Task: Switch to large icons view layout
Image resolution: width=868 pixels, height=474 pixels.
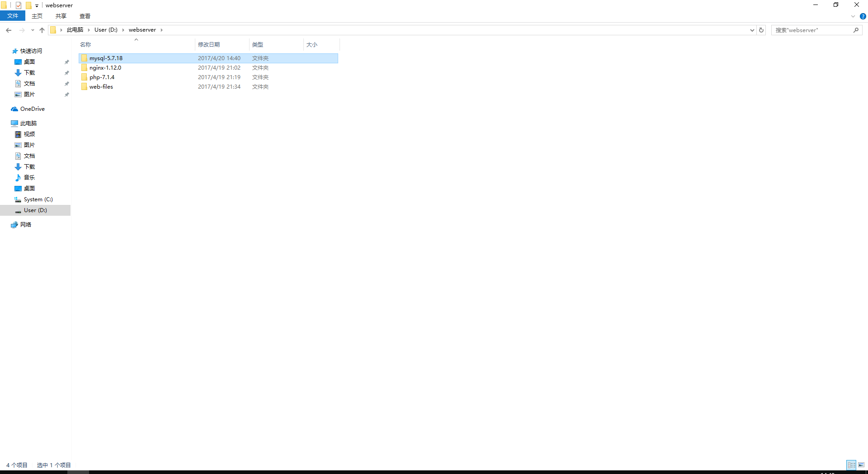Action: pyautogui.click(x=861, y=465)
